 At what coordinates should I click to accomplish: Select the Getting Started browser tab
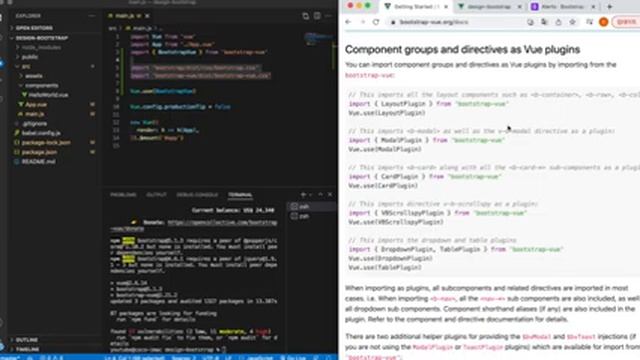pos(416,7)
